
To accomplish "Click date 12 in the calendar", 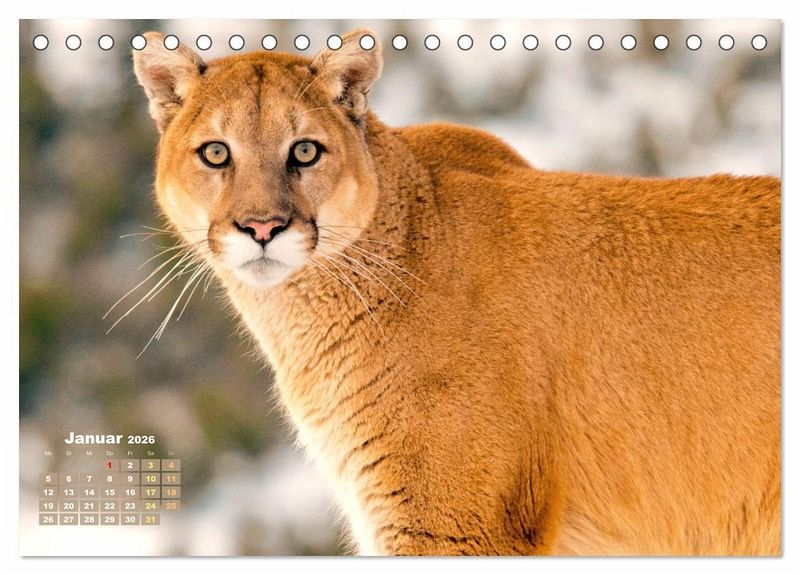I will 48,492.
